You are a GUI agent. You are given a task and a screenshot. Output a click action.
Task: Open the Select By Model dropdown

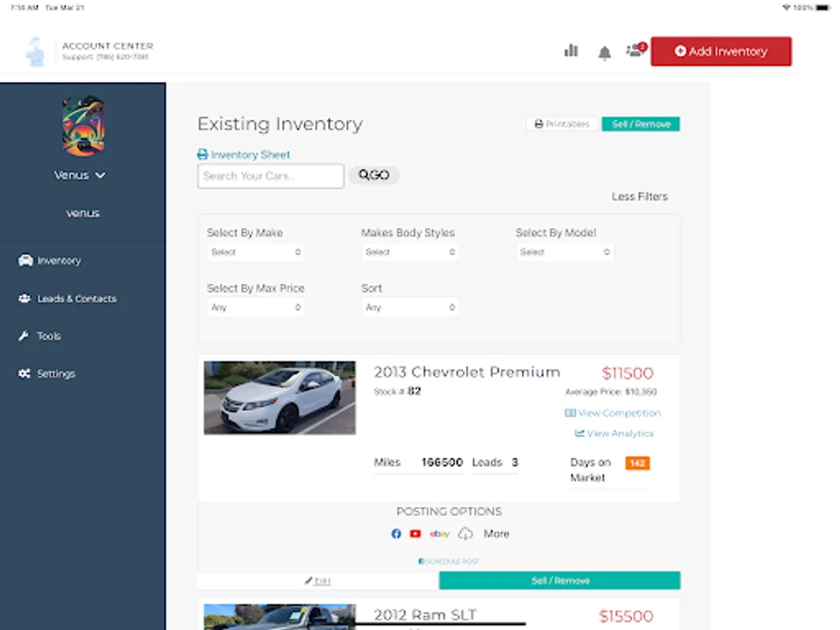point(565,252)
